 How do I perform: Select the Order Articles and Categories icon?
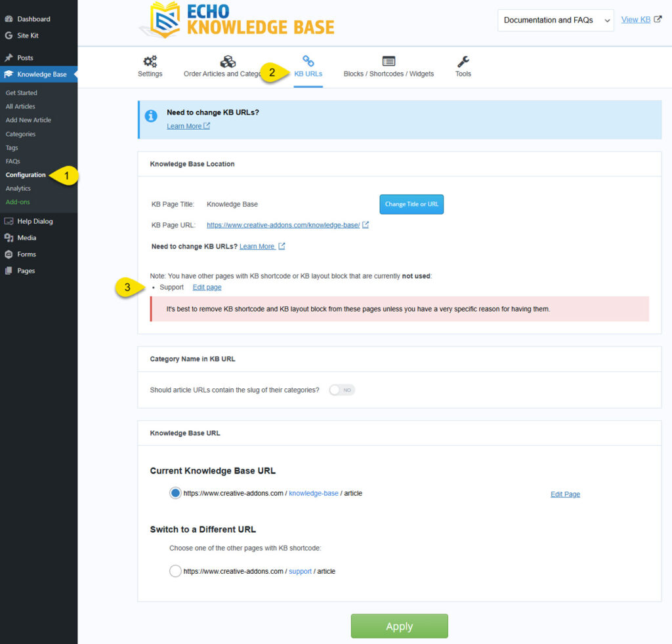pos(226,62)
